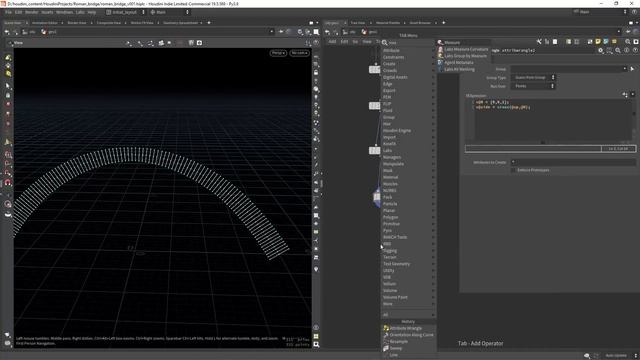Expand the Polygon category in the Tab Menu
Image resolution: width=640 pixels, height=360 pixels.
tap(408, 217)
